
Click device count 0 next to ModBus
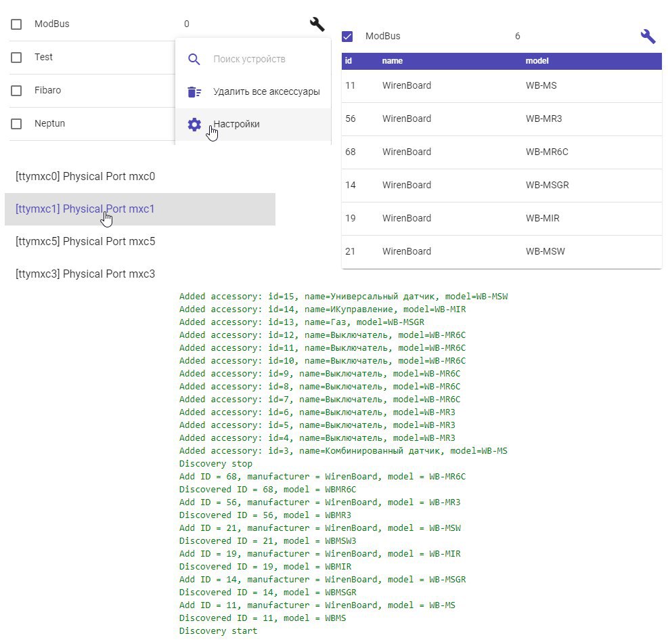tap(187, 24)
